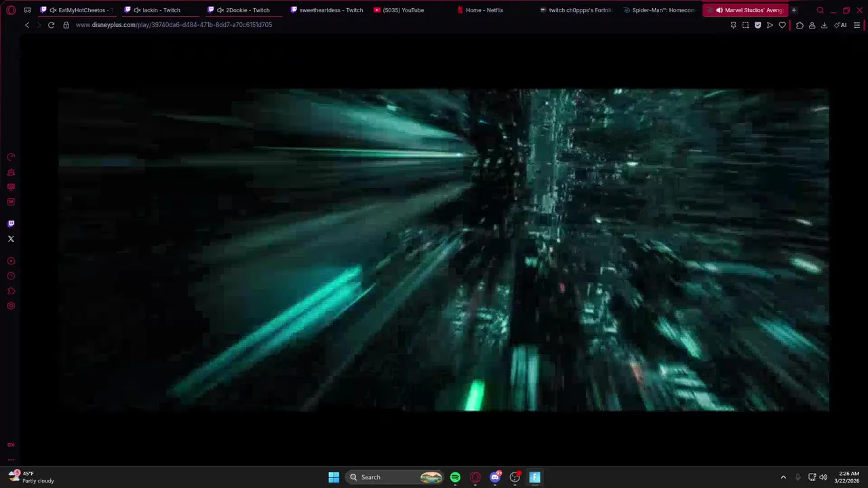Viewport: 868px width, 488px height.
Task: Switch to (5035) YouTube tab
Action: pyautogui.click(x=411, y=10)
